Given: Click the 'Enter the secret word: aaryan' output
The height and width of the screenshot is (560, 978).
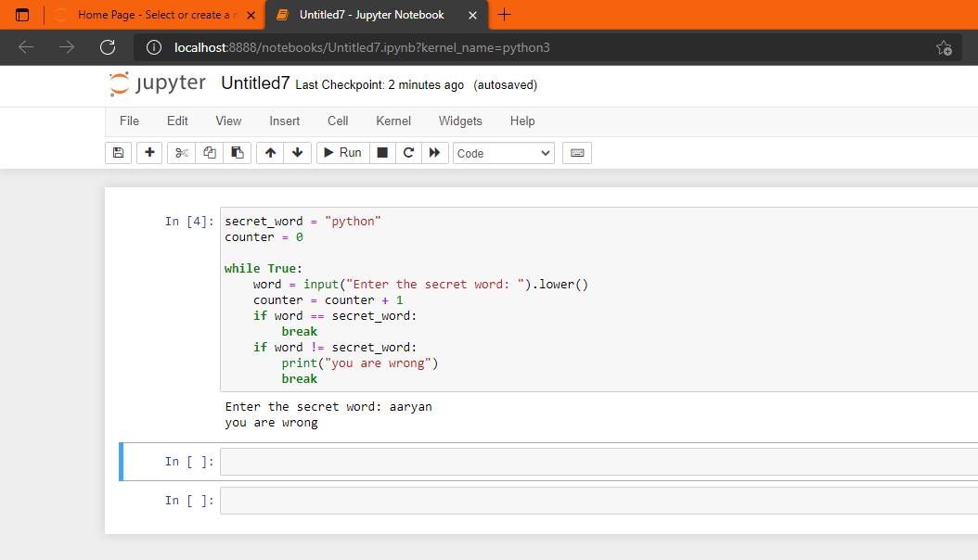Looking at the screenshot, I should tap(328, 407).
